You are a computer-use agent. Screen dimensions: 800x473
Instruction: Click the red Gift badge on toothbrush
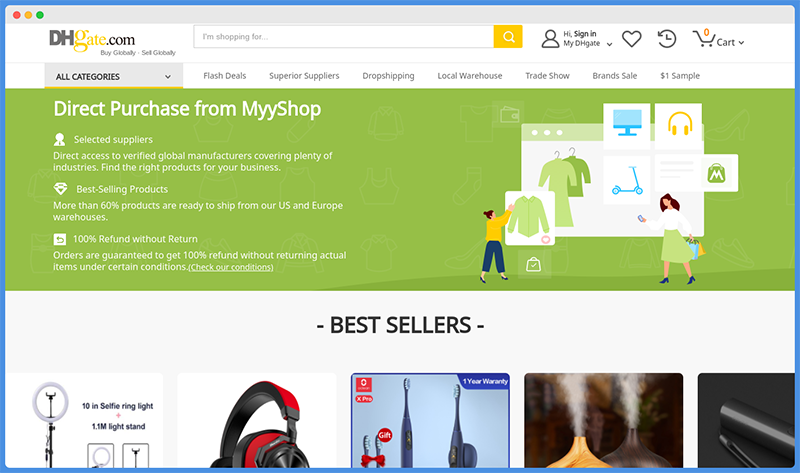(x=384, y=435)
